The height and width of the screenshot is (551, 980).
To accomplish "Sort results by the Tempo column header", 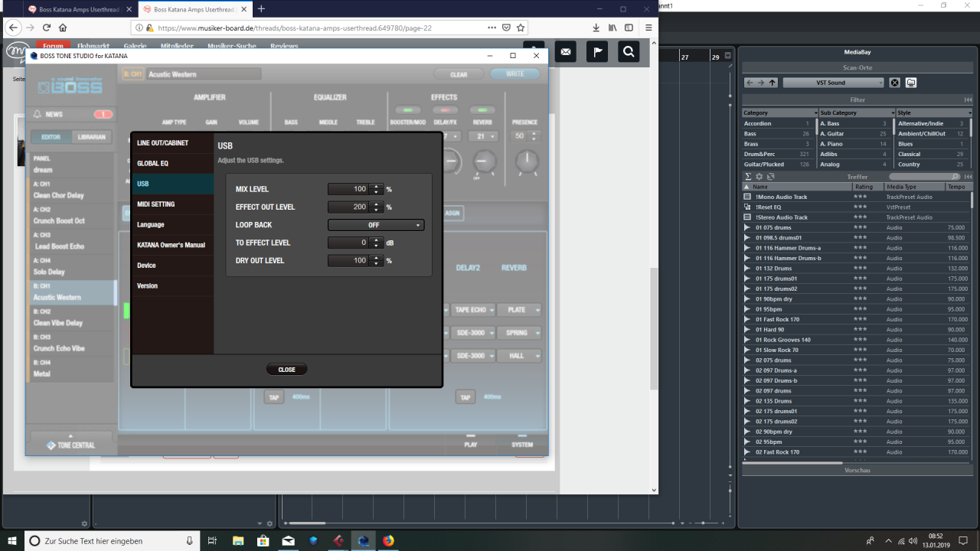I will pos(957,187).
